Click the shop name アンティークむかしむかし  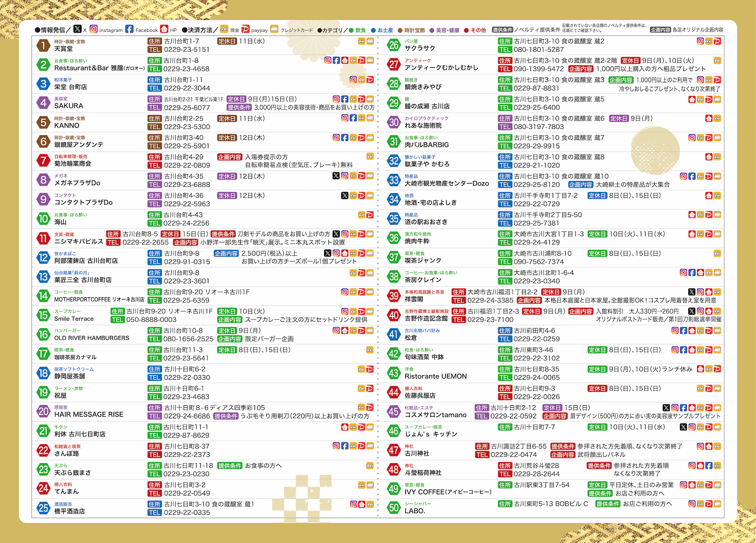tap(441, 68)
